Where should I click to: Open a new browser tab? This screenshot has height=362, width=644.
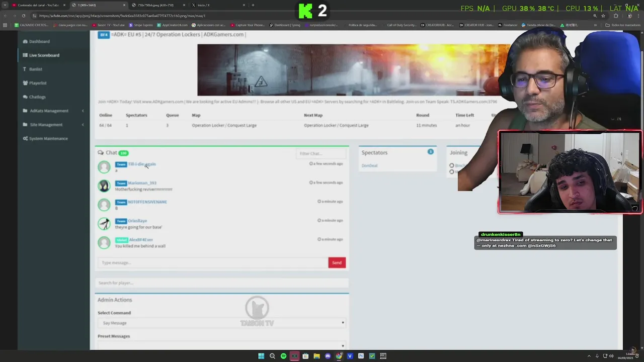(253, 5)
